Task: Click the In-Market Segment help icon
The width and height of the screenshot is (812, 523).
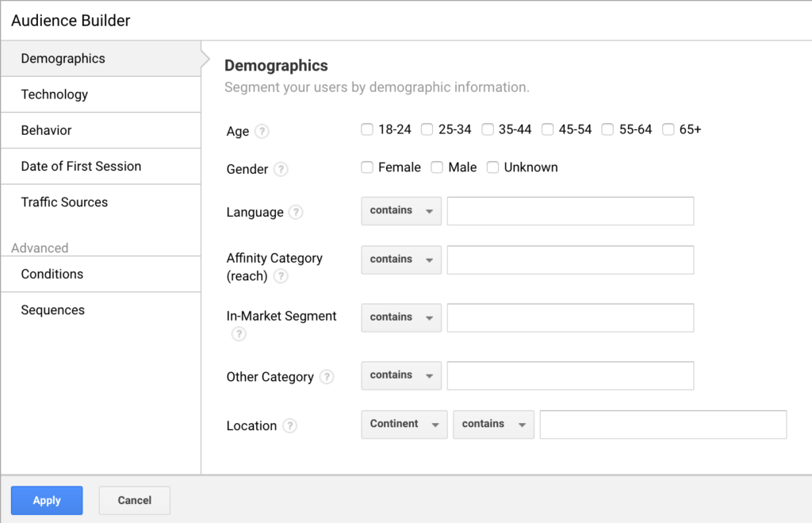Action: click(239, 334)
